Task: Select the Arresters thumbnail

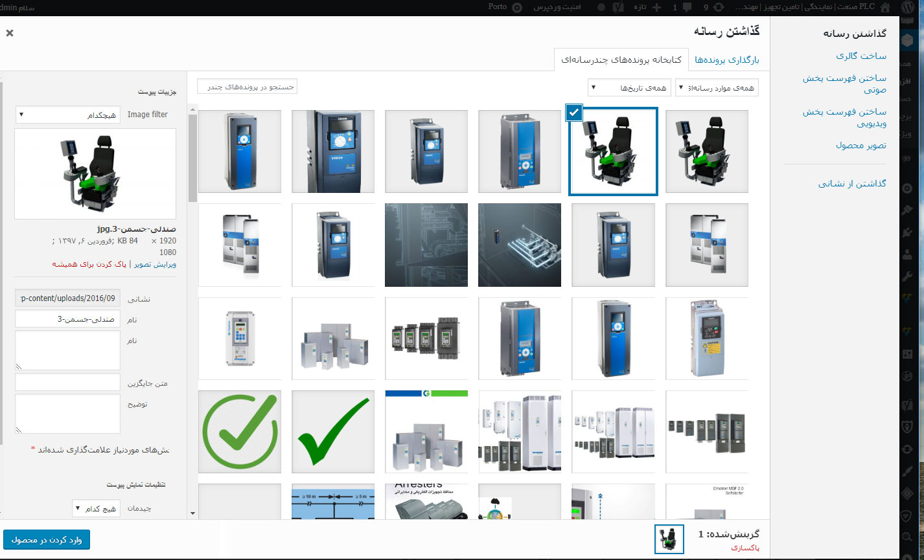Action: pos(426,501)
